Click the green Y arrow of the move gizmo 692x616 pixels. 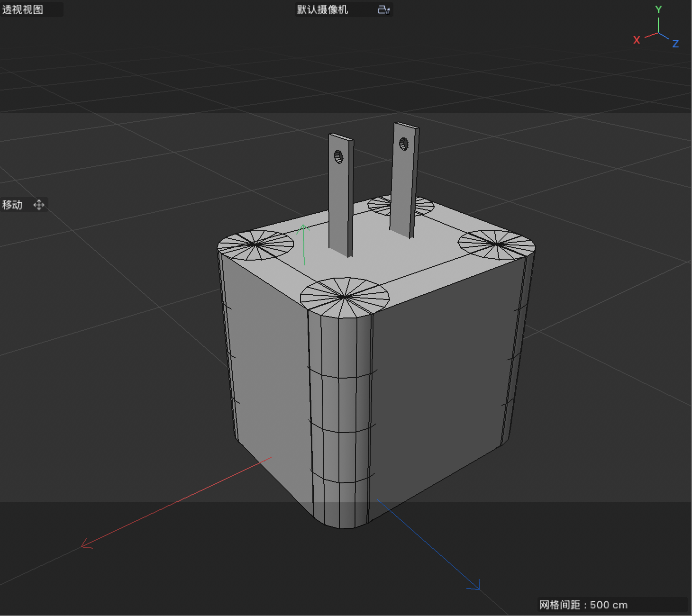[303, 237]
